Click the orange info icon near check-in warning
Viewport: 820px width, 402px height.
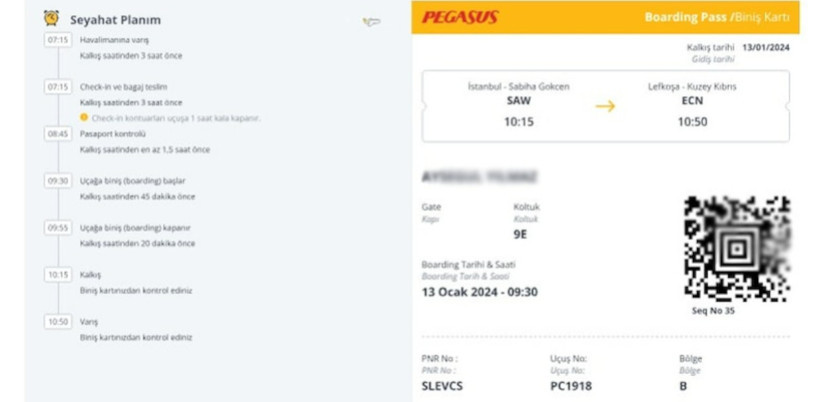click(x=84, y=118)
